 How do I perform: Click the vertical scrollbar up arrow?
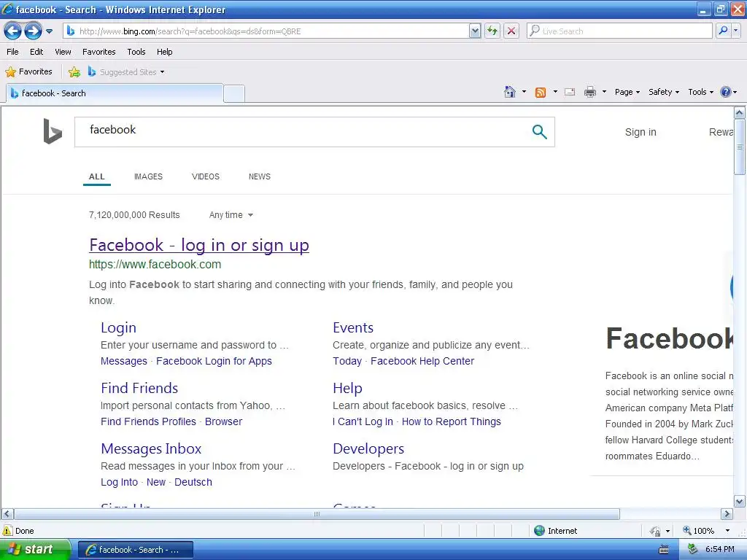(740, 113)
